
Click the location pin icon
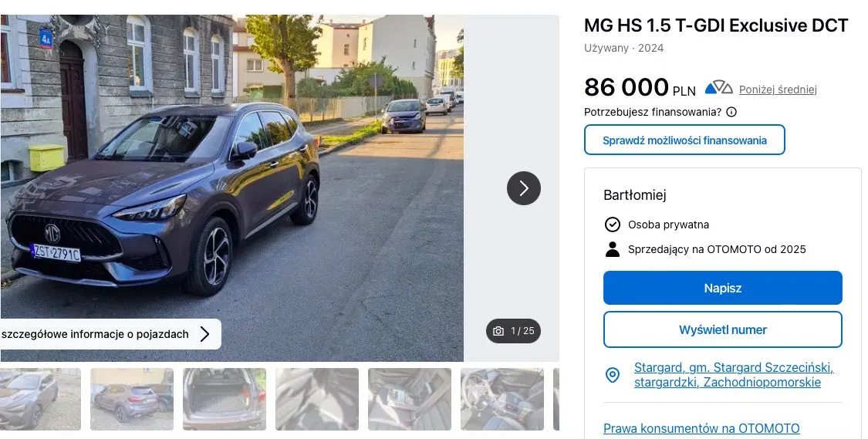tap(613, 375)
